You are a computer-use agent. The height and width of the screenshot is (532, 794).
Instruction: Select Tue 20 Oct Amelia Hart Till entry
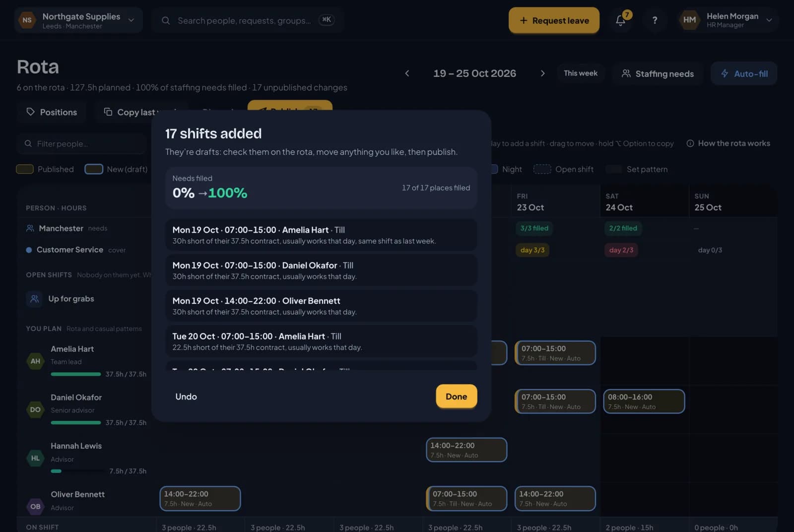tap(321, 341)
